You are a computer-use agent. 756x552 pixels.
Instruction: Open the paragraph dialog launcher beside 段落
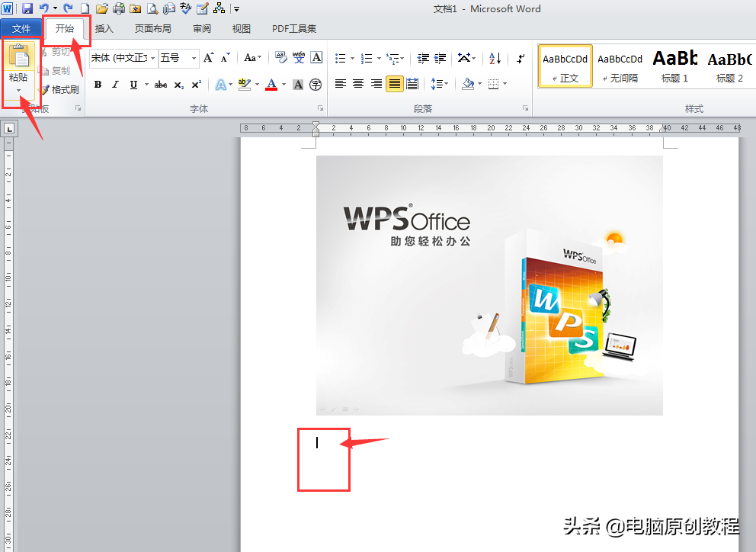coord(526,108)
